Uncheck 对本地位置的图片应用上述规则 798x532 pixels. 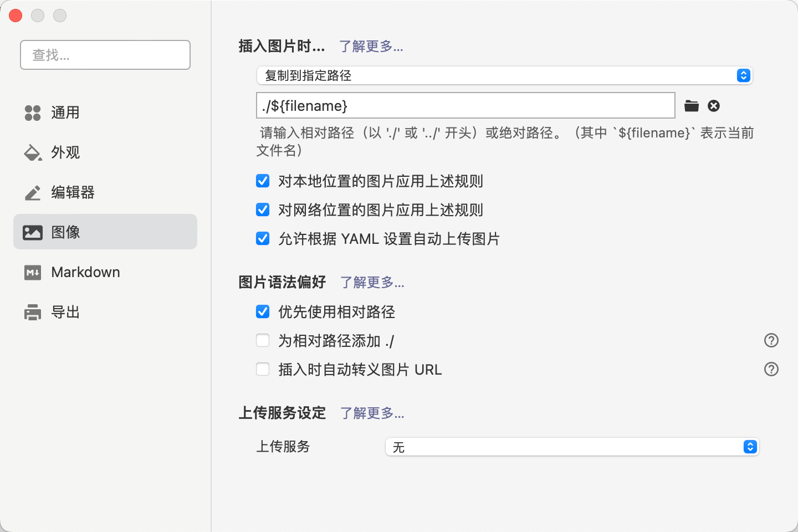[x=263, y=181]
